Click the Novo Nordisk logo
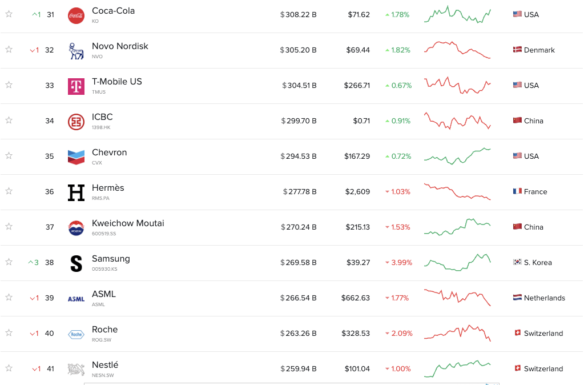The width and height of the screenshot is (588, 385). pyautogui.click(x=76, y=51)
